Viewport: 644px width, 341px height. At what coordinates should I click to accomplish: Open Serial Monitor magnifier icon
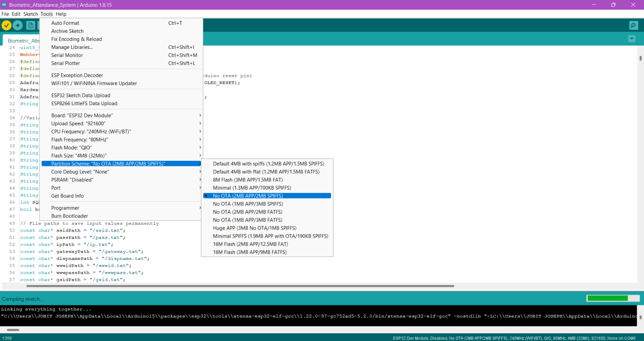pos(633,25)
